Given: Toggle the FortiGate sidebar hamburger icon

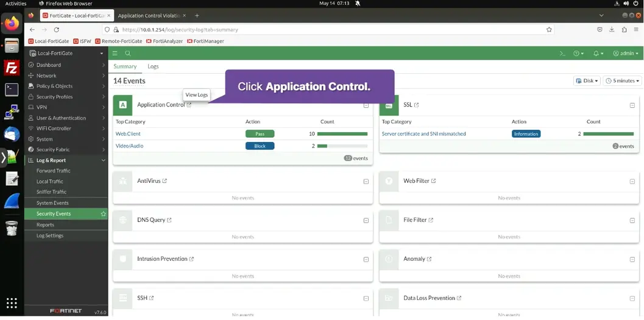Looking at the screenshot, I should (x=115, y=54).
